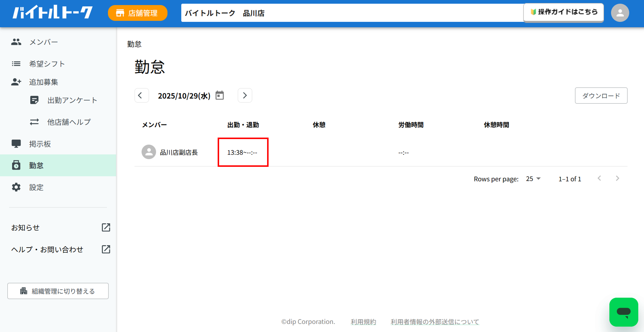Click the store name field 品川店

[x=352, y=13]
